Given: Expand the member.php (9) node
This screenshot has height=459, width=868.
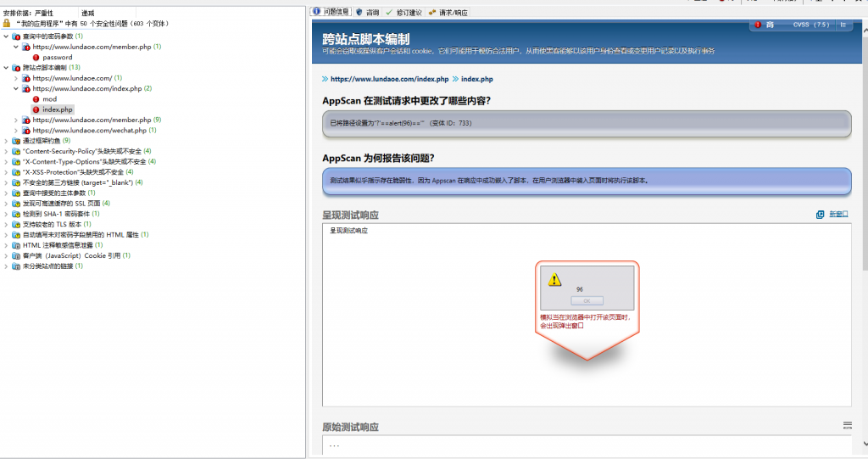Looking at the screenshot, I should pyautogui.click(x=16, y=120).
